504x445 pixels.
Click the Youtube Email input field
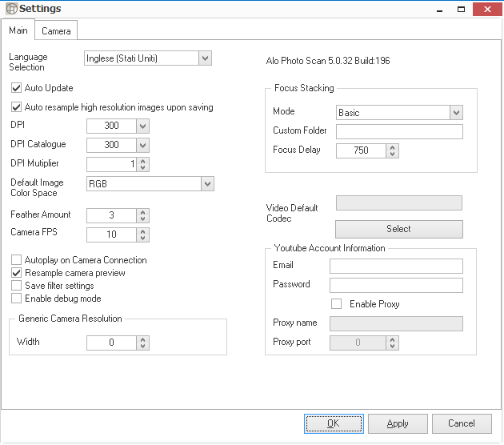click(396, 266)
